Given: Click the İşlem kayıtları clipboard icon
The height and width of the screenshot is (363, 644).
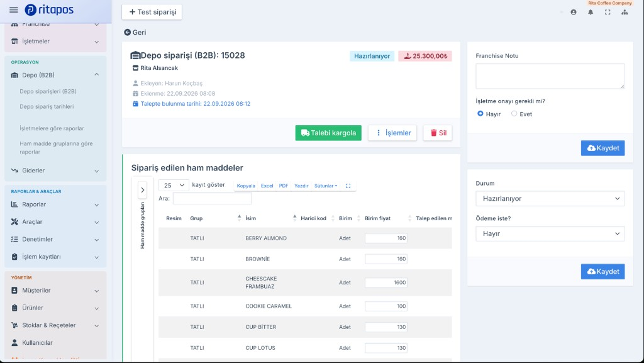Looking at the screenshot, I should click(x=14, y=257).
